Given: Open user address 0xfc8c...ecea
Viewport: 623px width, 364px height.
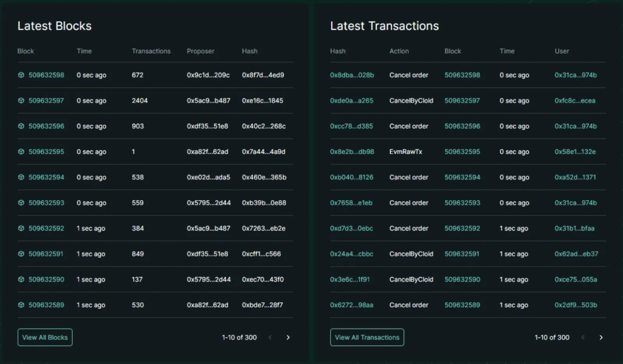Looking at the screenshot, I should pyautogui.click(x=575, y=100).
